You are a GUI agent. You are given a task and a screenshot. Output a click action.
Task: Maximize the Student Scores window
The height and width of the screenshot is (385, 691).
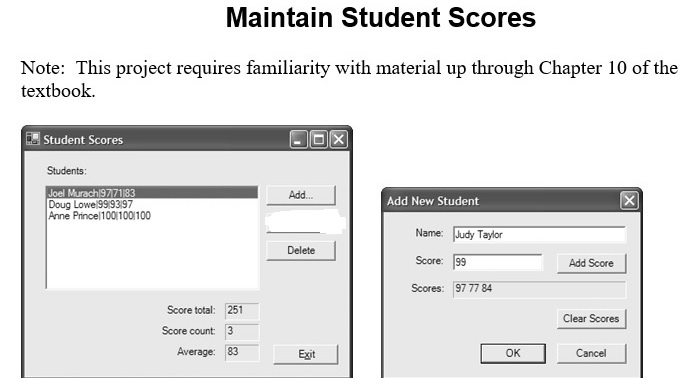pos(318,140)
